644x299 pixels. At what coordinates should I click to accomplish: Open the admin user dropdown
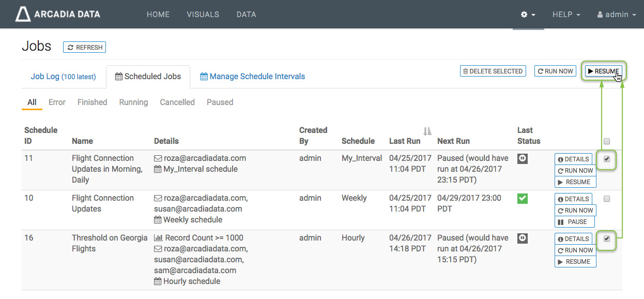[616, 14]
